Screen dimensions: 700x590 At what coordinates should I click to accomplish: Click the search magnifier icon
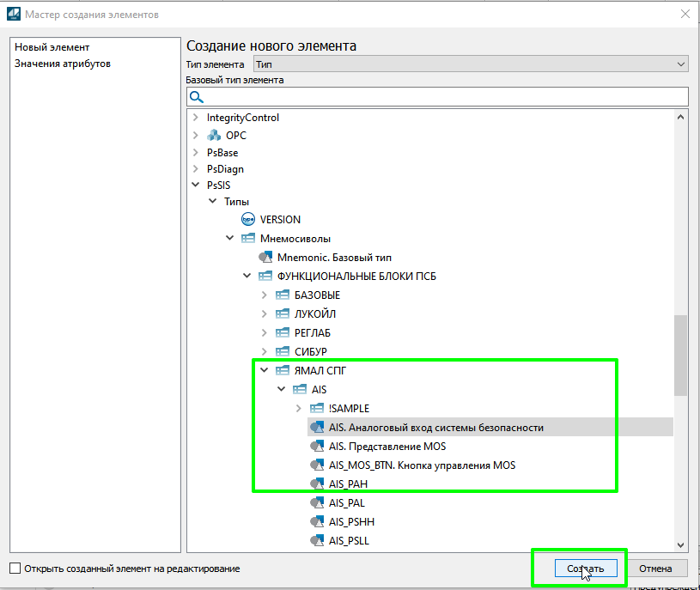[196, 96]
